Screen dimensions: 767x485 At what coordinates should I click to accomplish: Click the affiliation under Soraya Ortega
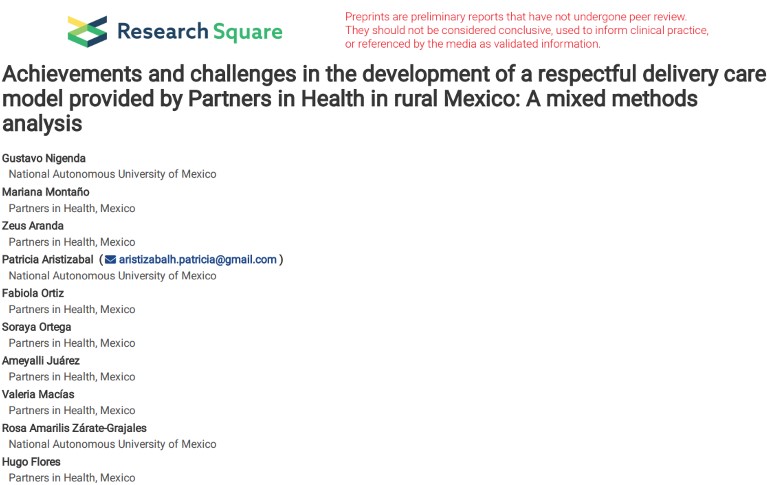click(x=72, y=343)
